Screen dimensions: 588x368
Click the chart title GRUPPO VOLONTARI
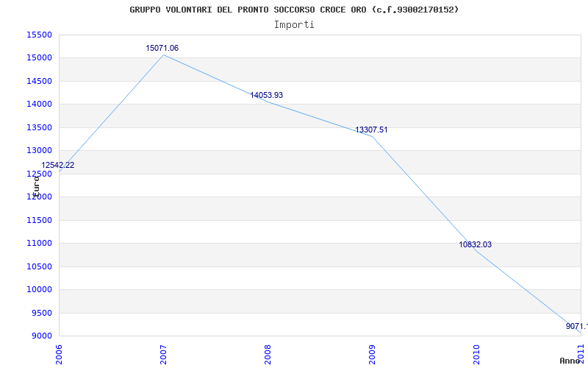tap(294, 10)
